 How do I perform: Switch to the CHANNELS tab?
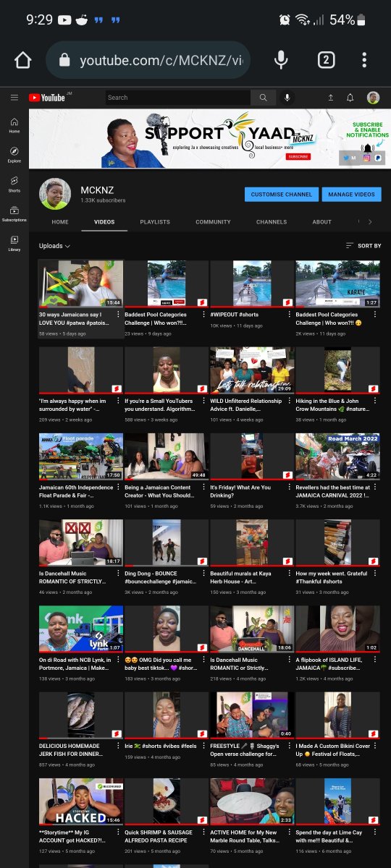pos(272,222)
